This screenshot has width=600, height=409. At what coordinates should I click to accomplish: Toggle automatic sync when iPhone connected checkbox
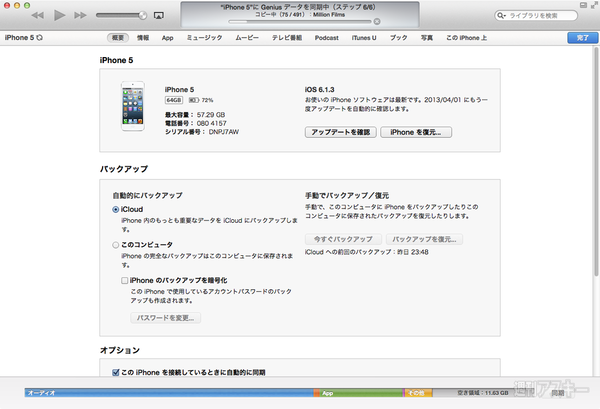116,372
